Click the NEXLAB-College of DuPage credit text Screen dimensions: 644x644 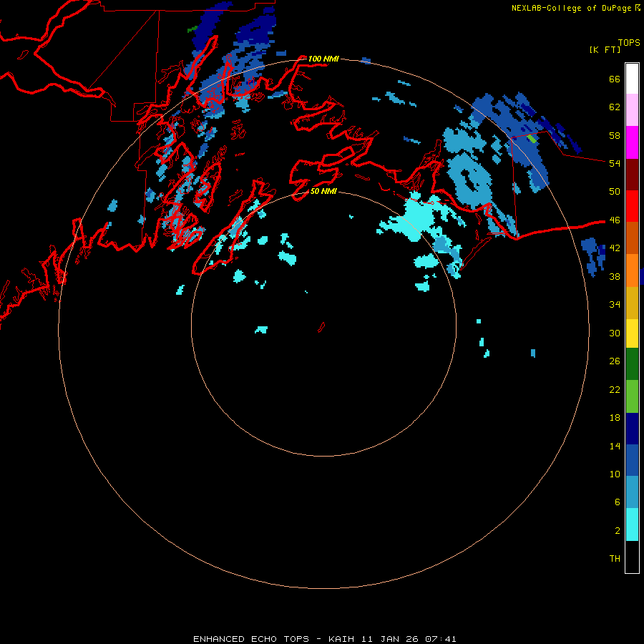pyautogui.click(x=571, y=8)
